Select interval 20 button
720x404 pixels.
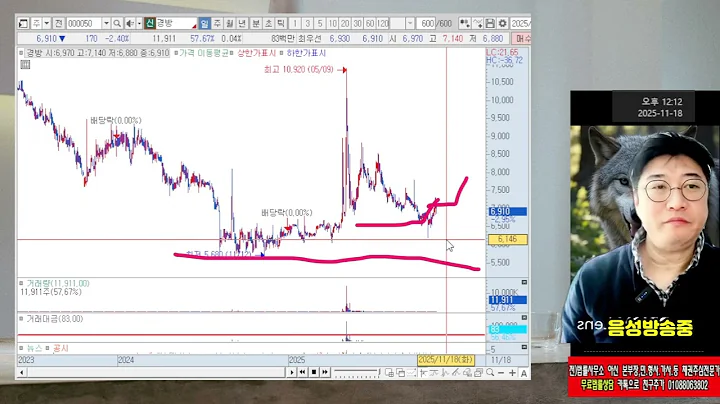point(345,23)
